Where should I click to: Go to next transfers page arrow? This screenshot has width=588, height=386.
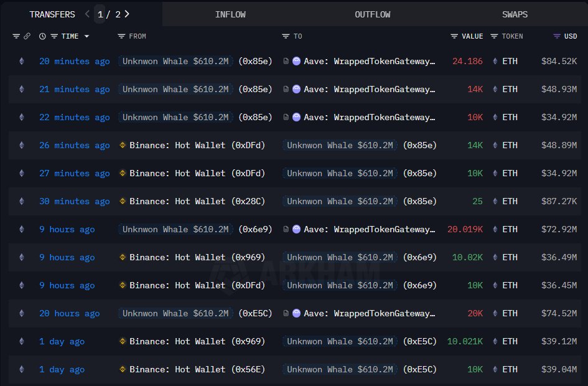pos(127,14)
